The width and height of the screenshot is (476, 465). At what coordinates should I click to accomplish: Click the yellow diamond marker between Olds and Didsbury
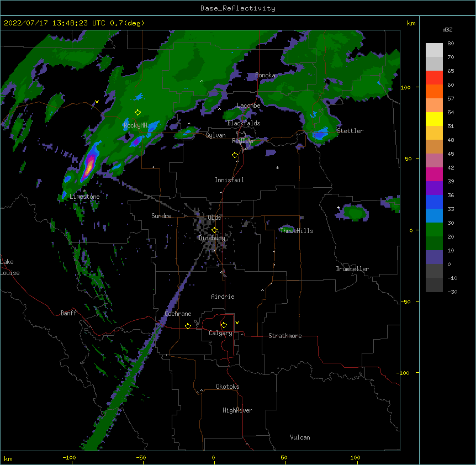[x=214, y=230]
